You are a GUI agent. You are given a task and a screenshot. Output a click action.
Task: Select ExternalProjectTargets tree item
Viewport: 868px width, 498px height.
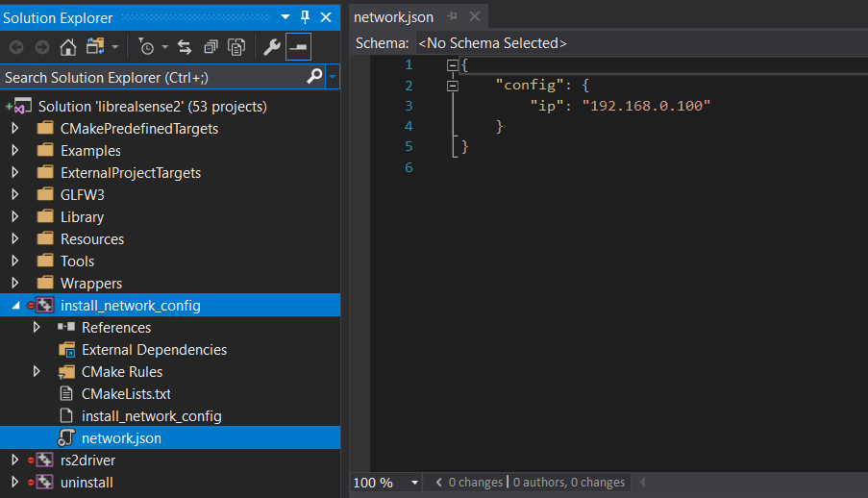pyautogui.click(x=131, y=173)
